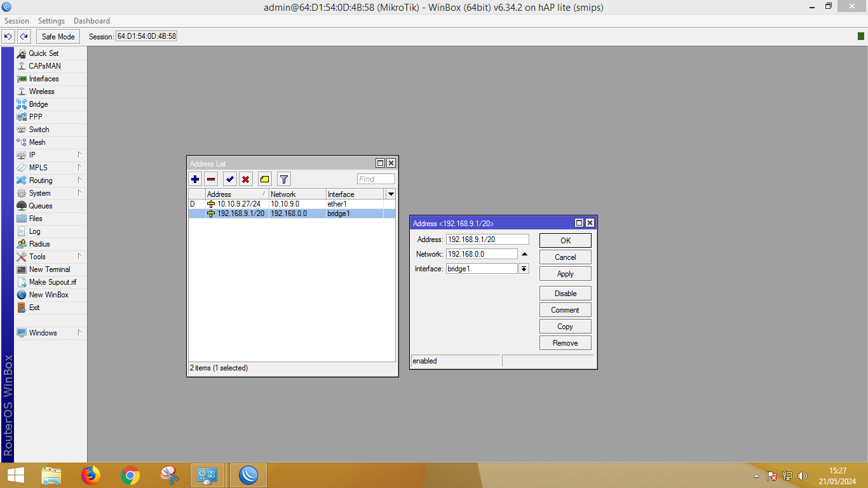Open the Dashboard menu
The image size is (868, 488).
(x=92, y=21)
